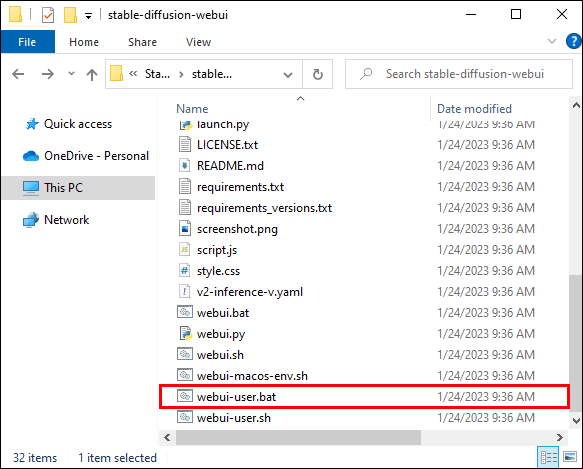Switch to the Home ribbon tab
583x469 pixels.
click(84, 42)
